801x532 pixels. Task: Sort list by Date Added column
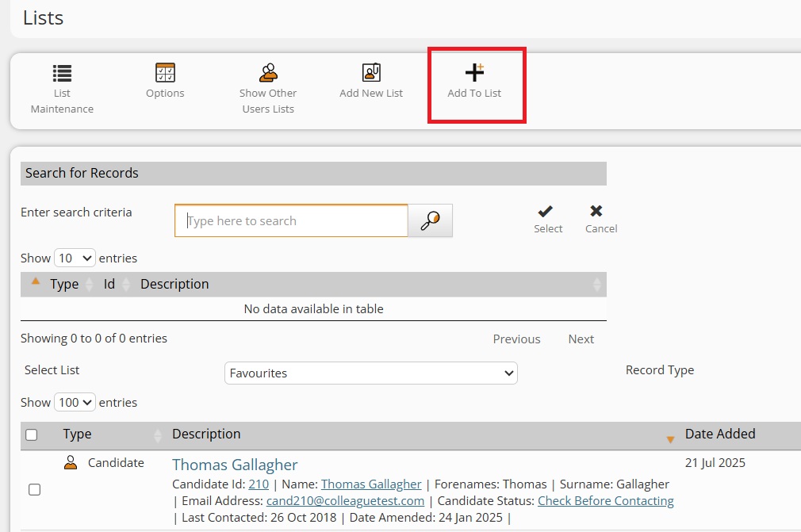[x=719, y=434]
